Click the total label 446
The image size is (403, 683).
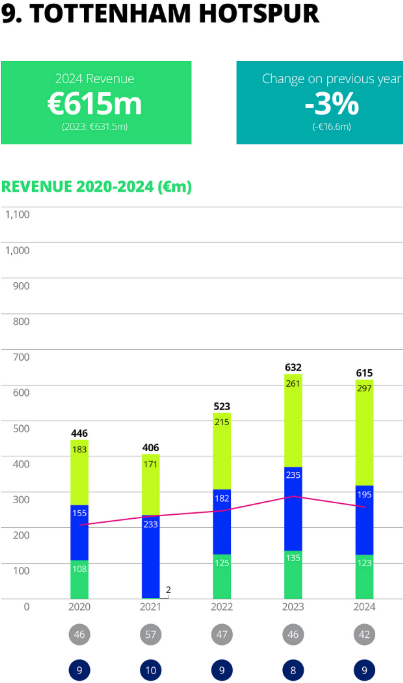[x=79, y=433]
